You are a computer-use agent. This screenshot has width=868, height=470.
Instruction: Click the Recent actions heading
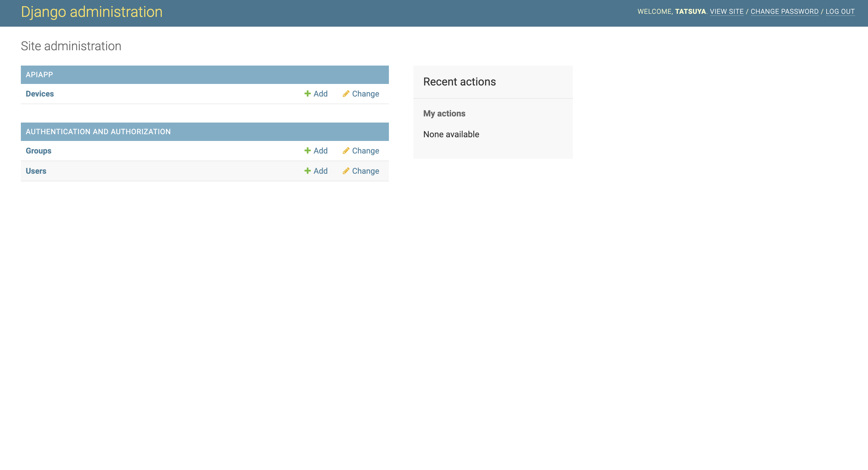point(459,82)
